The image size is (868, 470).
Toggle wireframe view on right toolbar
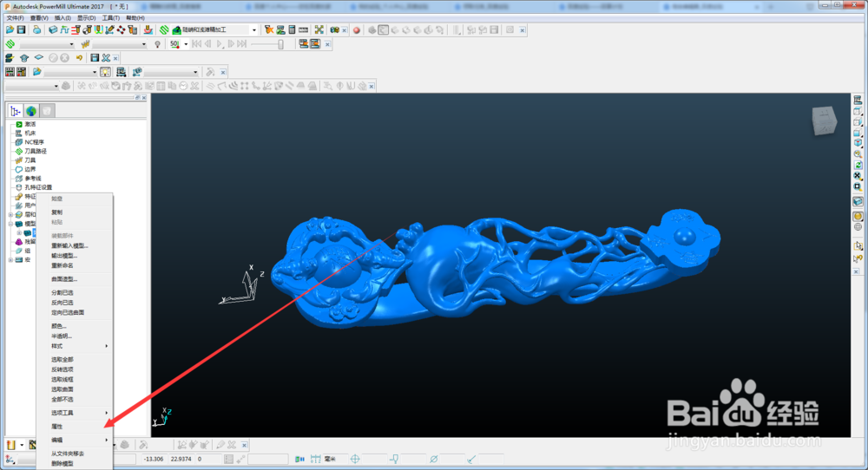[858, 226]
